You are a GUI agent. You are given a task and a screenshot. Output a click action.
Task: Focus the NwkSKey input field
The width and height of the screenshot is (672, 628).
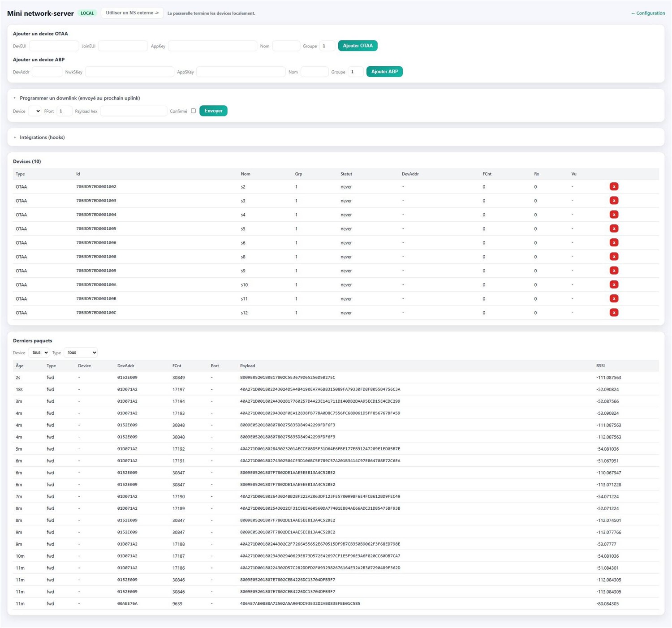point(129,72)
